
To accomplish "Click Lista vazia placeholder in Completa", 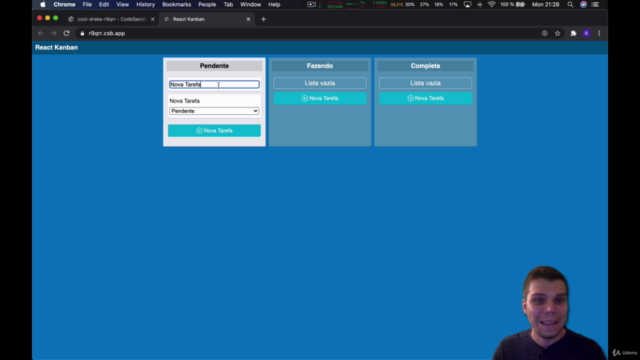I will [425, 83].
